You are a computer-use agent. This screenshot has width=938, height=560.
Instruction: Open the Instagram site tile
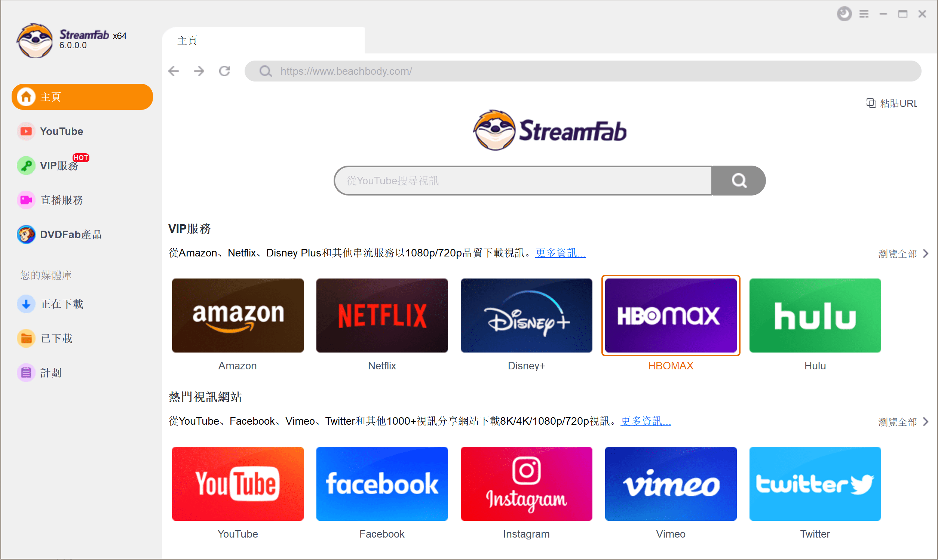(x=527, y=484)
